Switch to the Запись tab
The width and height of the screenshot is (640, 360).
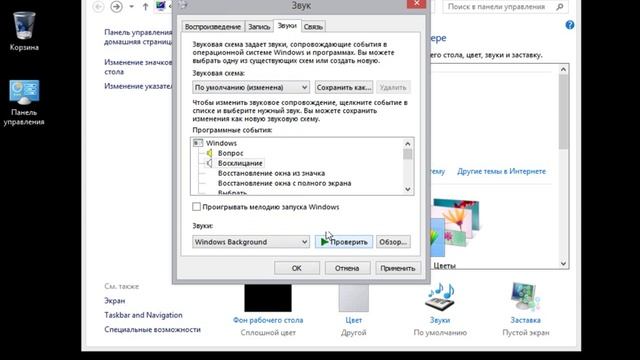pyautogui.click(x=259, y=27)
